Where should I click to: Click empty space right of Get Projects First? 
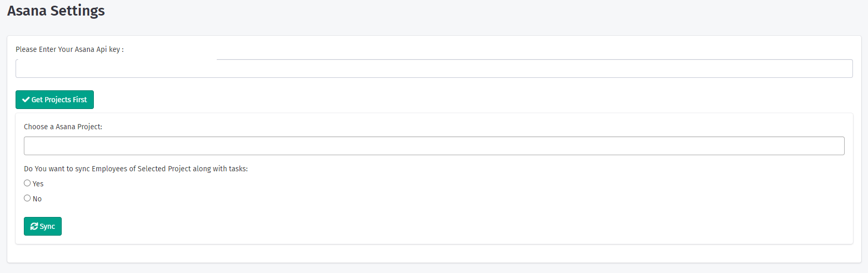pos(311,100)
